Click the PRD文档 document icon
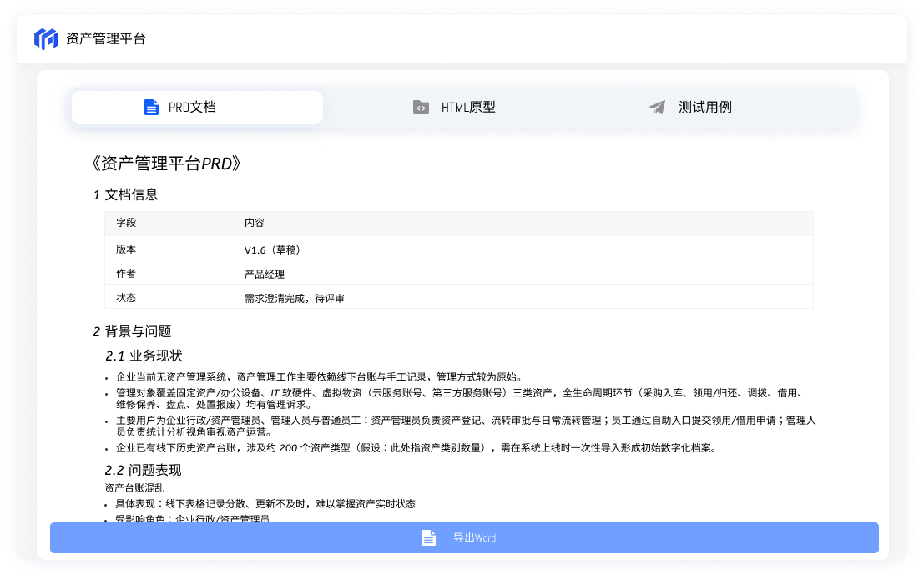 [x=151, y=108]
